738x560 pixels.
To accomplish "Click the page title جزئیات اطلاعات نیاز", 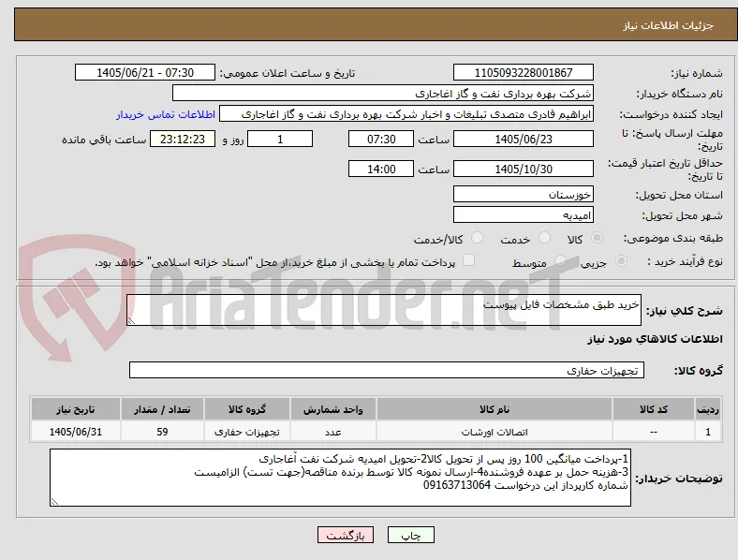I will pos(669,25).
